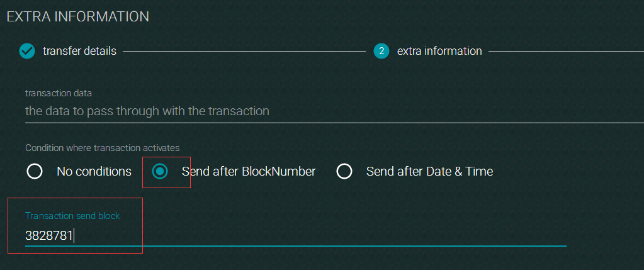644x270 pixels.
Task: Click the stepper line after extra information
Action: (x=566, y=51)
